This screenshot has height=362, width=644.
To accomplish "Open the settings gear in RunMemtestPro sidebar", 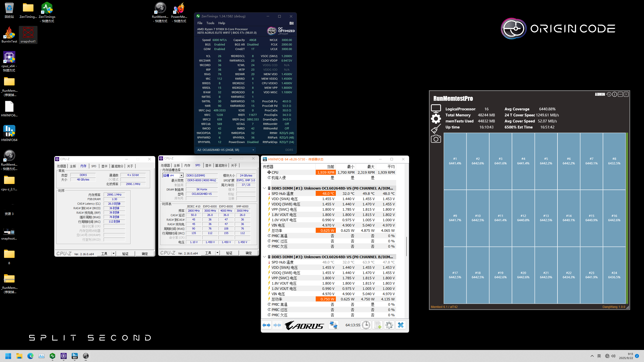I will 436,119.
